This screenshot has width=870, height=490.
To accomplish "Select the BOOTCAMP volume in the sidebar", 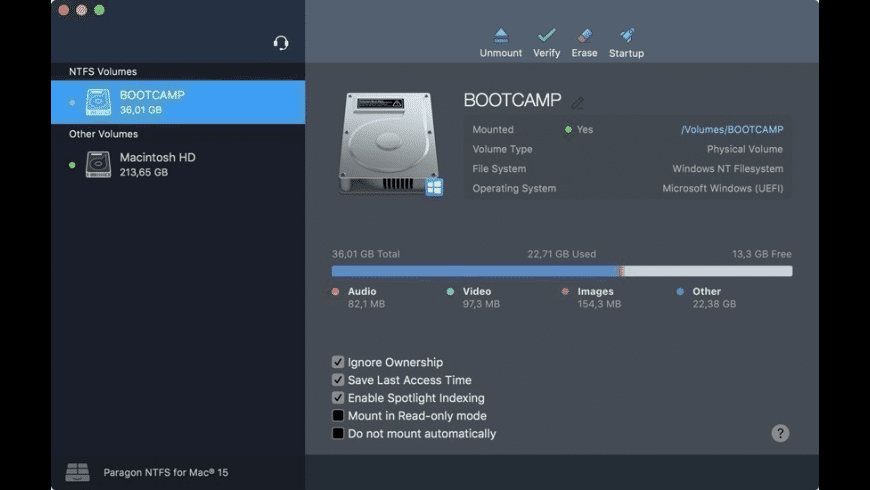I will 178,102.
